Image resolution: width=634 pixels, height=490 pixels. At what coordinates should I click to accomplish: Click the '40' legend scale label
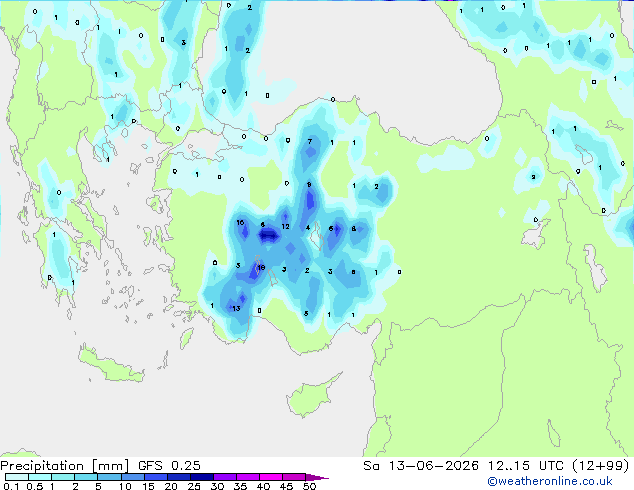tap(263, 486)
